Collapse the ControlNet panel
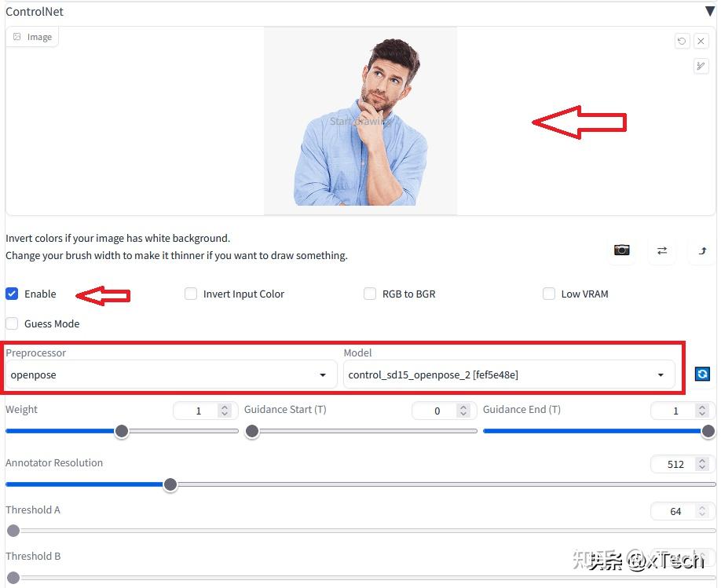 pos(710,11)
